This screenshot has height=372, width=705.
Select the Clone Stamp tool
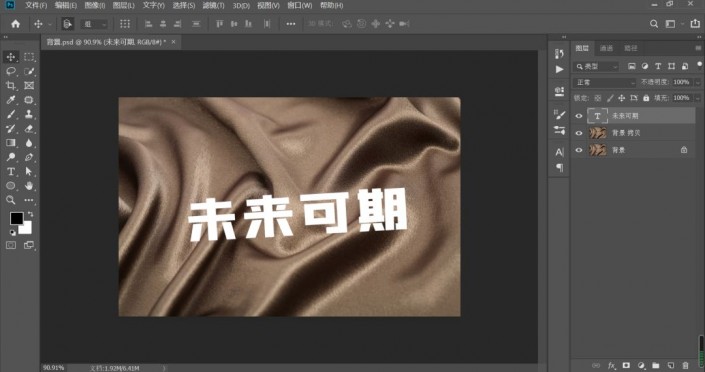[29, 114]
